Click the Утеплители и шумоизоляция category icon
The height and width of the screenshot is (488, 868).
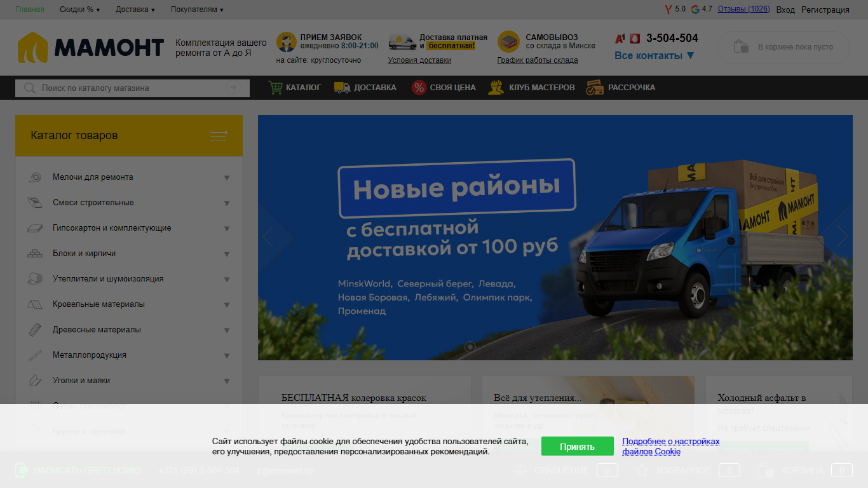35,279
